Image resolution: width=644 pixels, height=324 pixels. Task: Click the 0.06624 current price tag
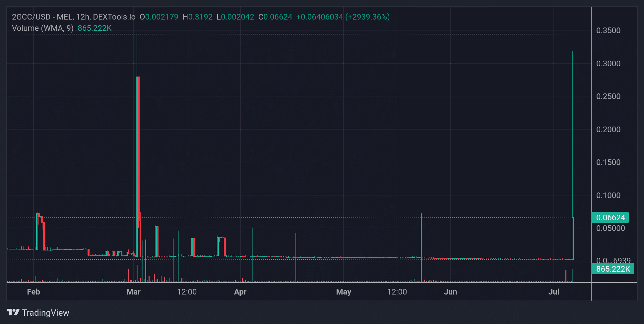610,218
